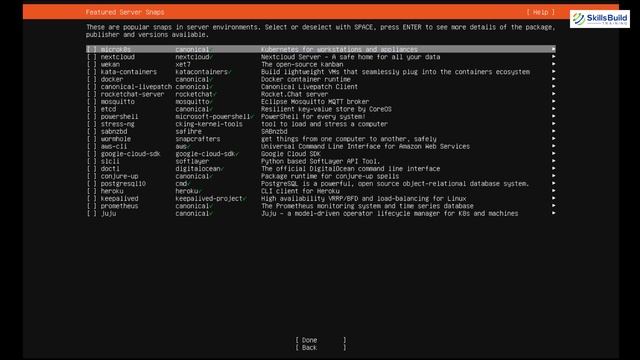This screenshot has width=640, height=360.
Task: Select the mosquitto checkbox
Action: pyautogui.click(x=91, y=102)
